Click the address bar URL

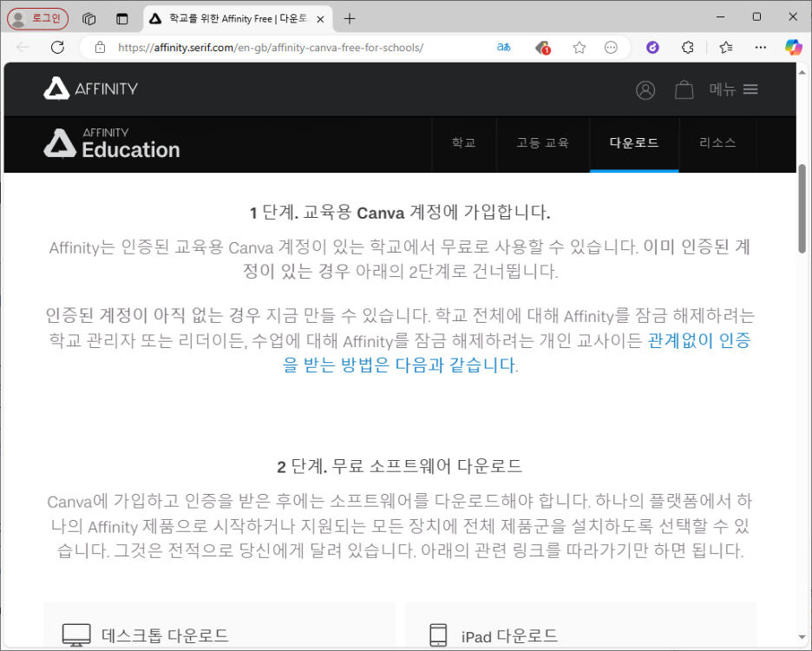click(x=271, y=48)
